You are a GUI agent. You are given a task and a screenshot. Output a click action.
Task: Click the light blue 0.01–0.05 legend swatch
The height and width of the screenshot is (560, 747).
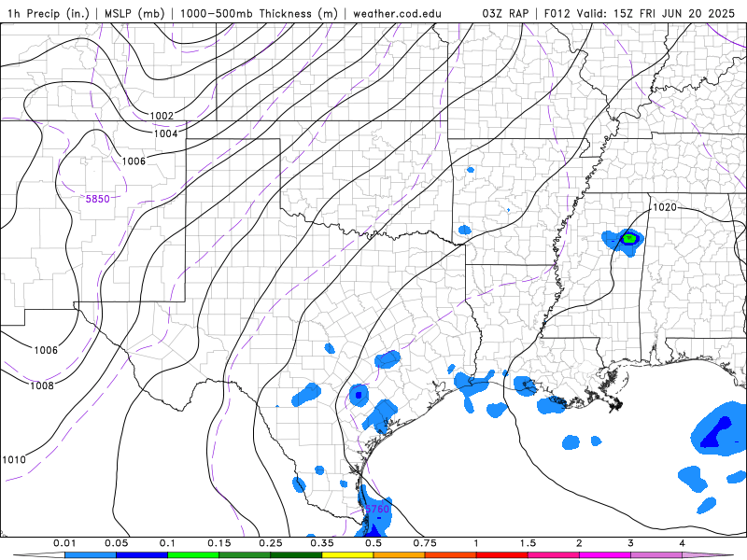[91, 555]
